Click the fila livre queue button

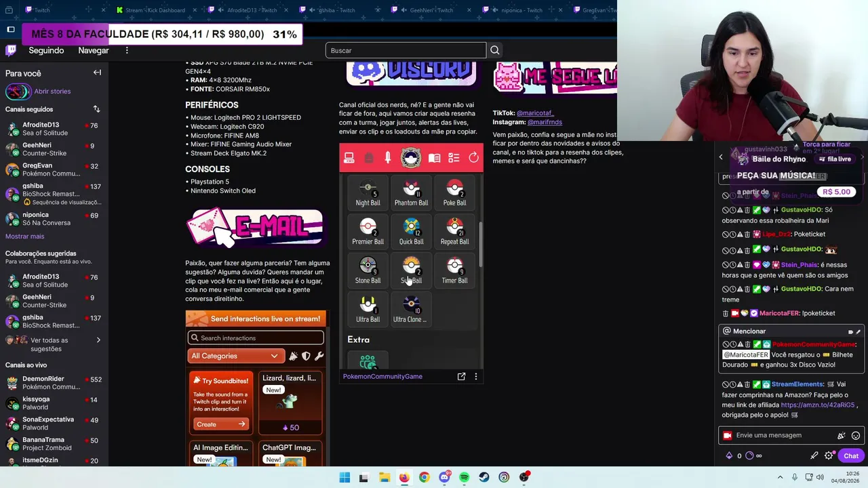835,159
